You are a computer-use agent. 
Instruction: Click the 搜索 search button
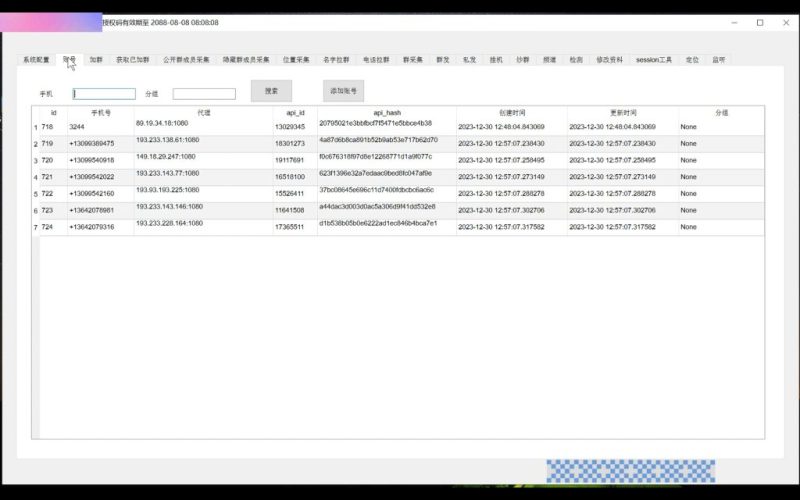pos(271,91)
